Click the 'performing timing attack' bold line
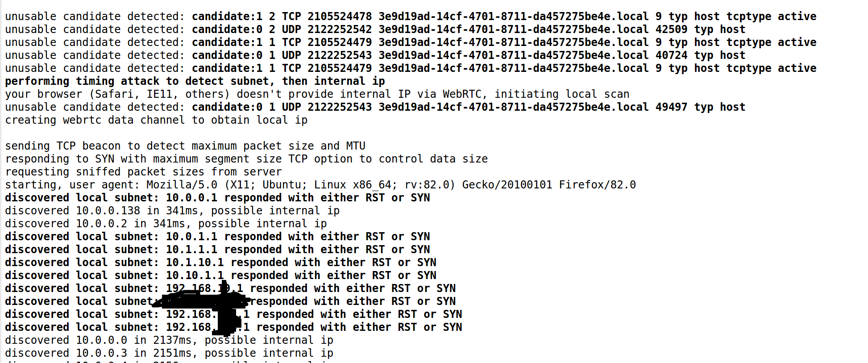The image size is (868, 363). 195,81
